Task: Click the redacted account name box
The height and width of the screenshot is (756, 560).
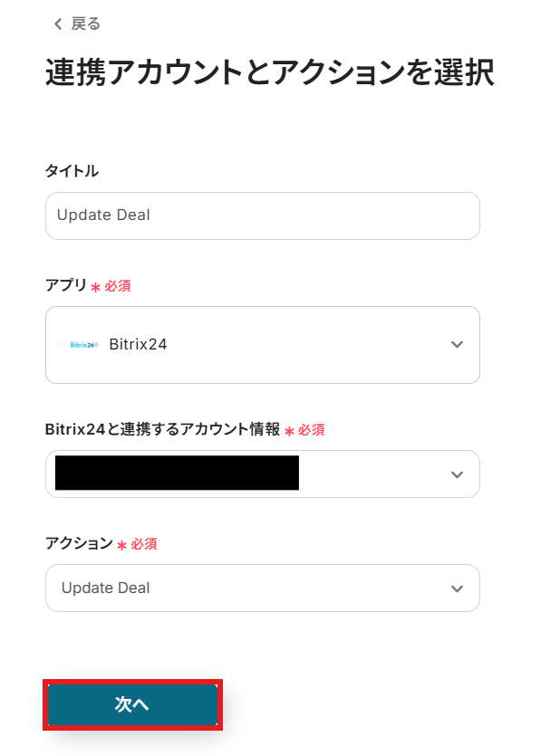Action: (177, 474)
